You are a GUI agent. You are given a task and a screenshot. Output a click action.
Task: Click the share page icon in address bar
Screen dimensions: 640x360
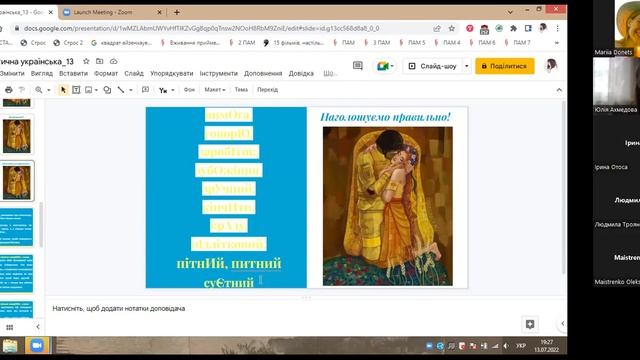(x=437, y=29)
